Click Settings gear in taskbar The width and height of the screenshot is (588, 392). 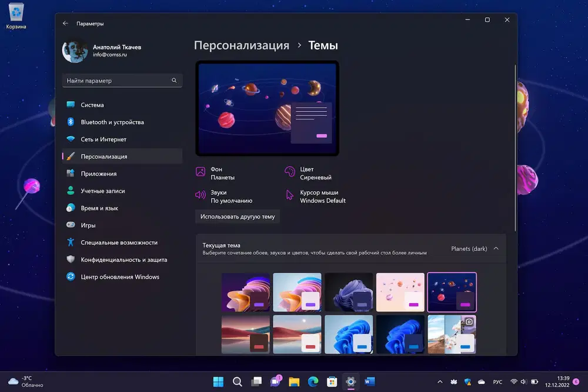[x=350, y=382]
